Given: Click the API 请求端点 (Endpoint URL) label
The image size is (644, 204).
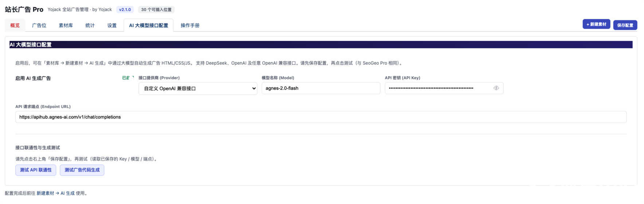Looking at the screenshot, I should (43, 107).
